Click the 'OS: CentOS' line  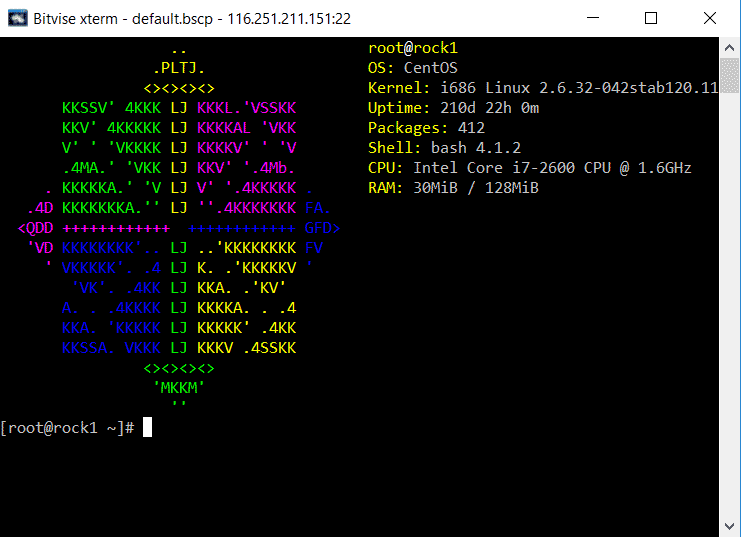click(x=413, y=68)
